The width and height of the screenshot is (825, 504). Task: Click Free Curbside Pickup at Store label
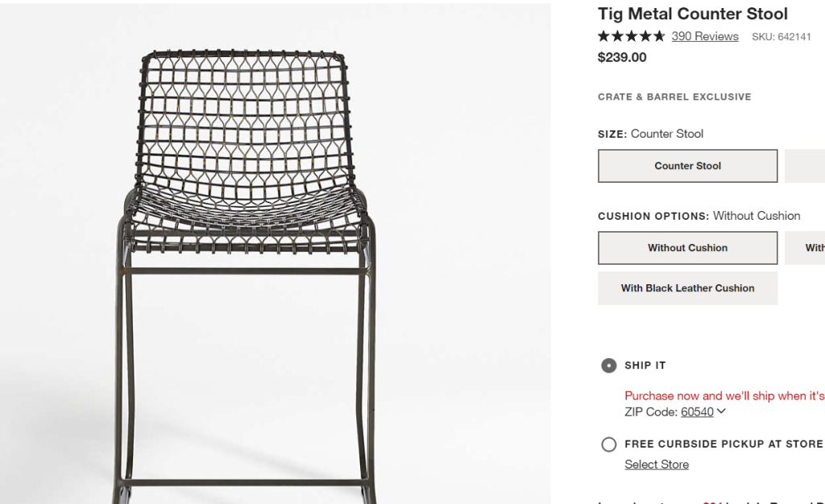723,444
